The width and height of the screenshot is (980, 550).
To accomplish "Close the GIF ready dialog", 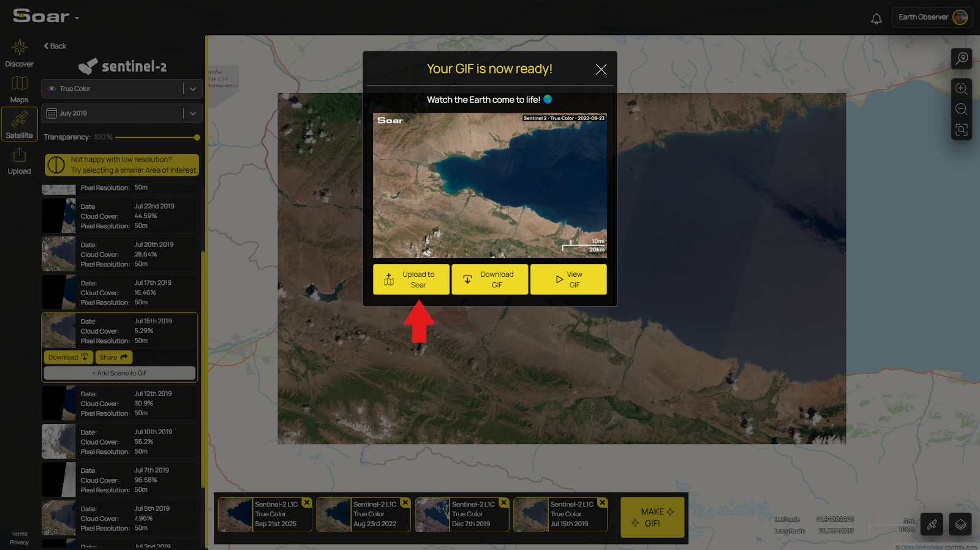I will coord(601,70).
